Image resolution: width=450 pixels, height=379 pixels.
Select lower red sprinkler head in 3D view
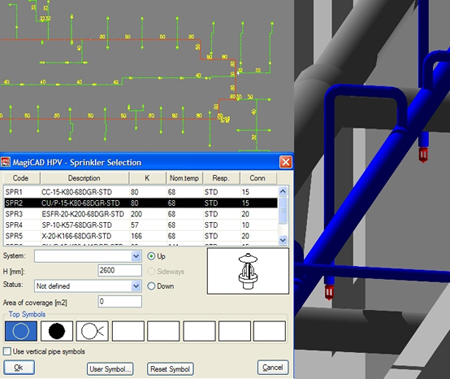329,292
